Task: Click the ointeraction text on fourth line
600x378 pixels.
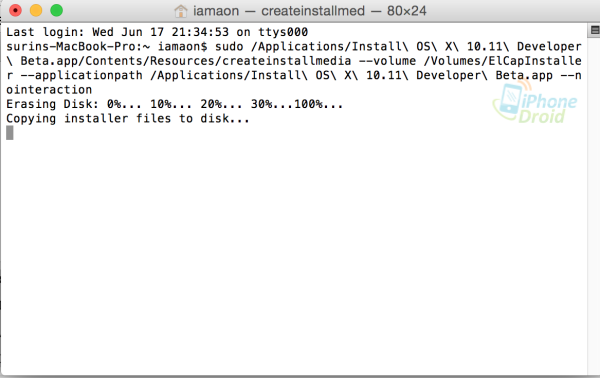Action: 49,90
